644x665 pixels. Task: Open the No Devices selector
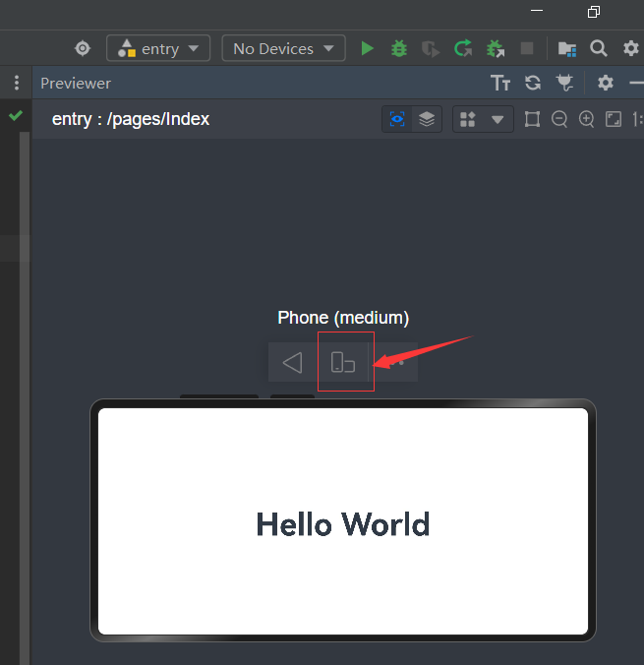[283, 48]
